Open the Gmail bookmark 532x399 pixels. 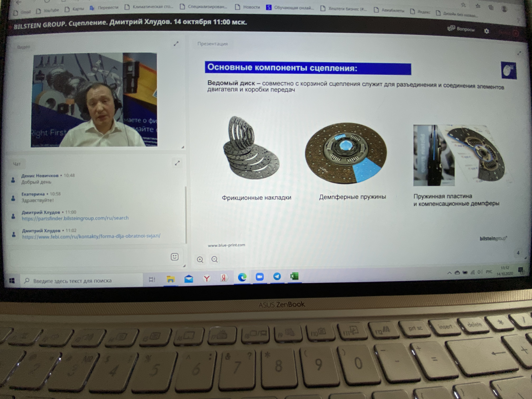point(22,12)
